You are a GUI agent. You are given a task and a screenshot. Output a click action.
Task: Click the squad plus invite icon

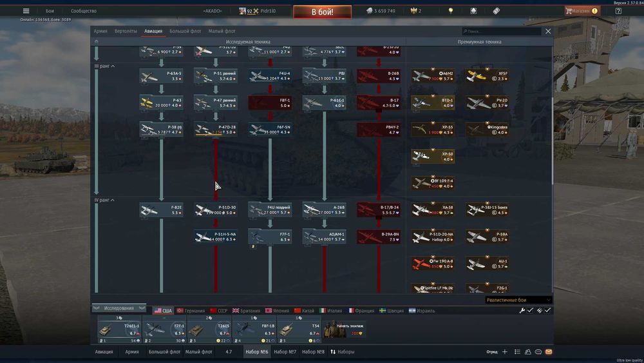[x=505, y=352]
